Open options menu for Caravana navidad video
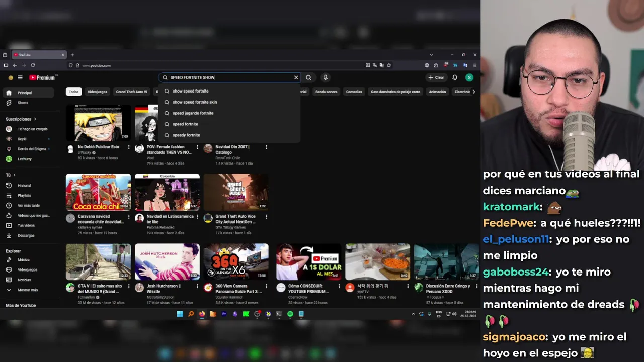This screenshot has height=362, width=644. tap(128, 217)
